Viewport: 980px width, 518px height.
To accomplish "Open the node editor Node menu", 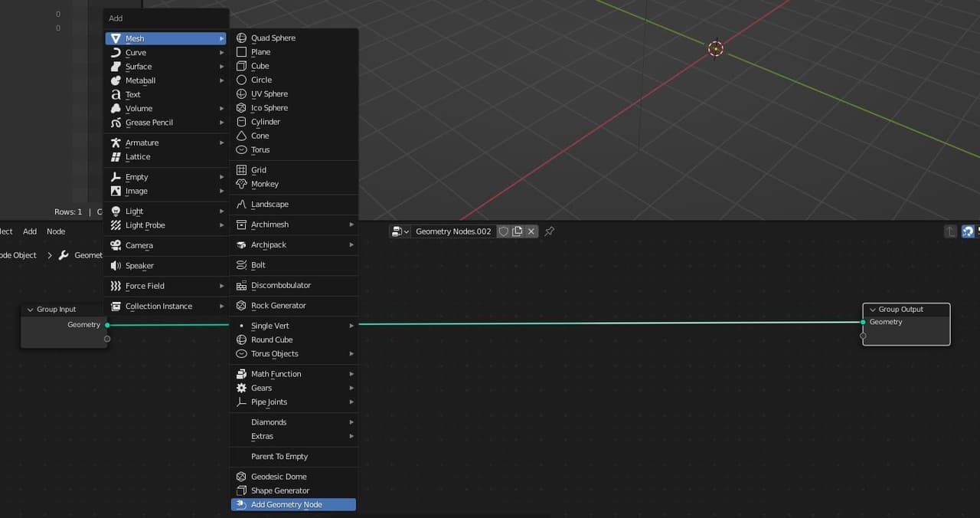I will click(x=56, y=231).
